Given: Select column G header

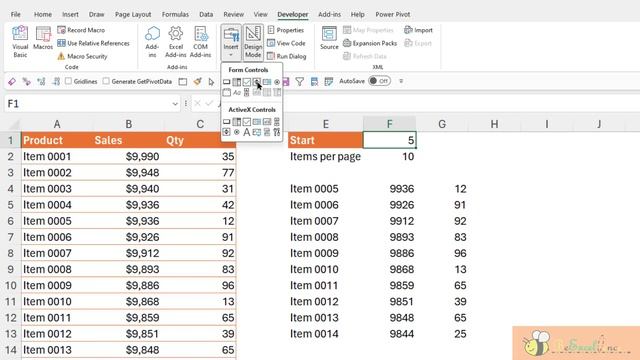Looking at the screenshot, I should tap(442, 124).
